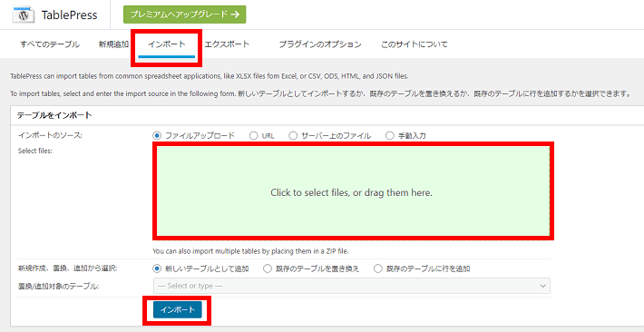Screen dimensions: 644x332
Task: Select URL as import source
Action: pyautogui.click(x=253, y=135)
